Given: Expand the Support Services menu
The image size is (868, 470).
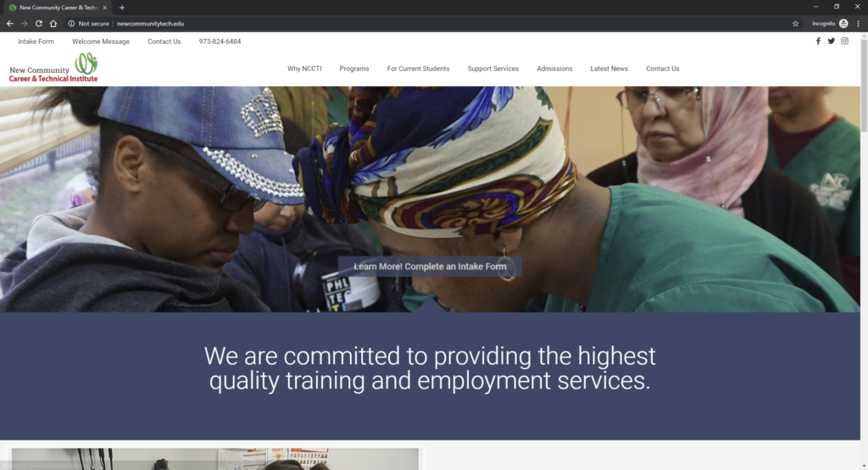Looking at the screenshot, I should coord(492,69).
